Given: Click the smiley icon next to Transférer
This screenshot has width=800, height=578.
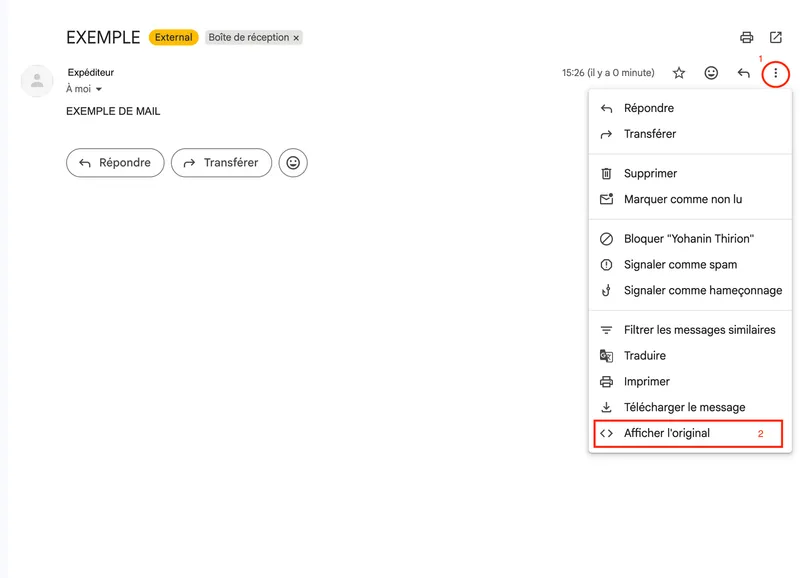Looking at the screenshot, I should (x=292, y=162).
